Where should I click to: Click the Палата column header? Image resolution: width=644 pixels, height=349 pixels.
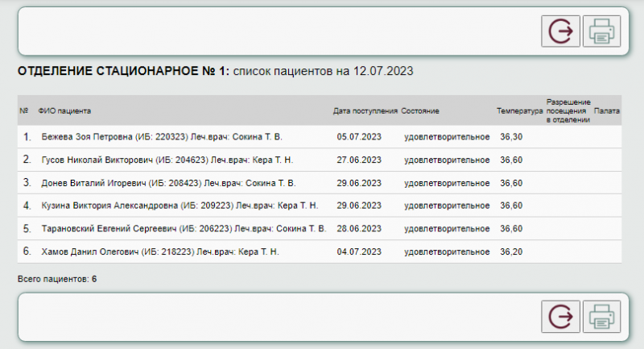click(x=606, y=110)
